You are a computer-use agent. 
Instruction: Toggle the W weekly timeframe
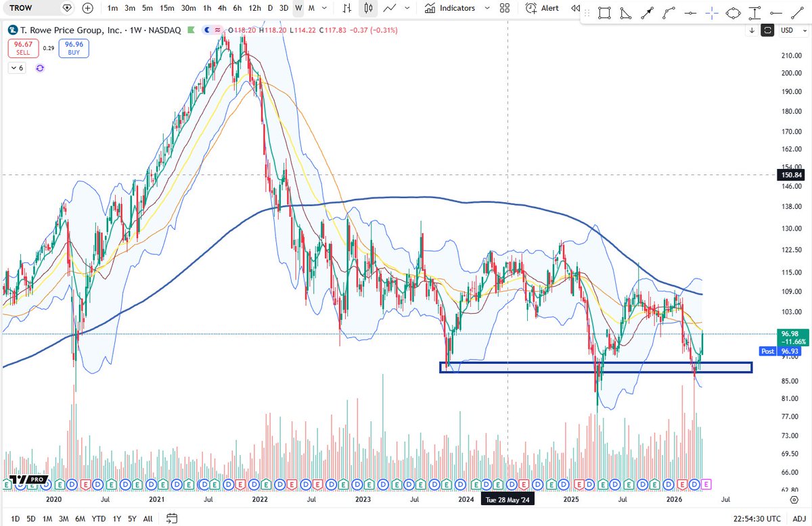coord(298,8)
